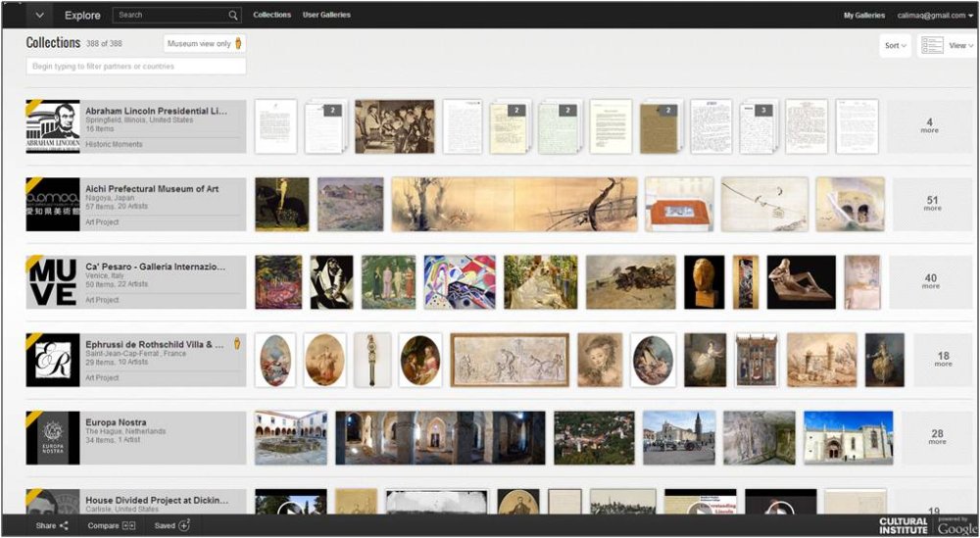
Task: Toggle Museum view only
Action: click(x=205, y=44)
